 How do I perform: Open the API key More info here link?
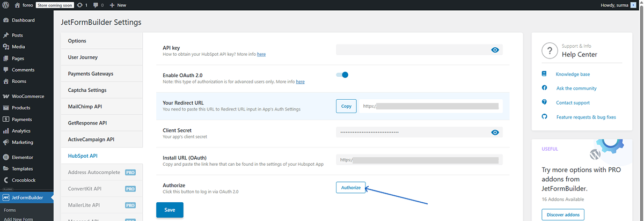coord(261,54)
